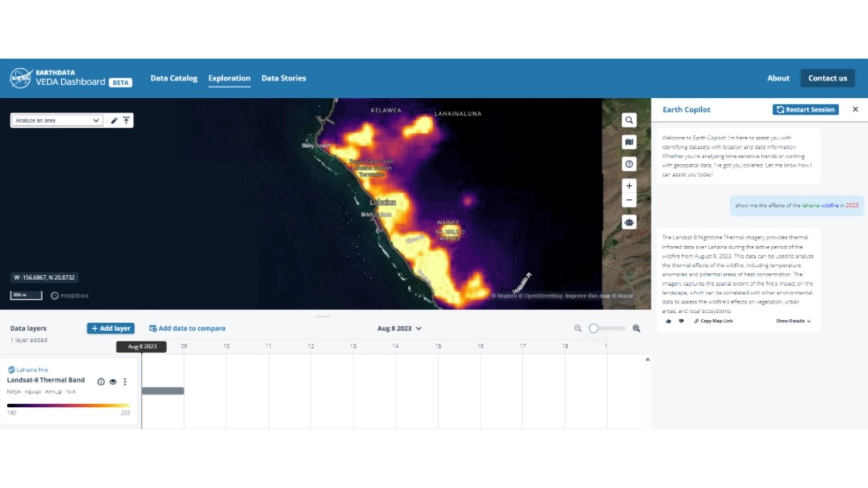Open the map search tool
Screen dimensions: 868x488
[629, 120]
